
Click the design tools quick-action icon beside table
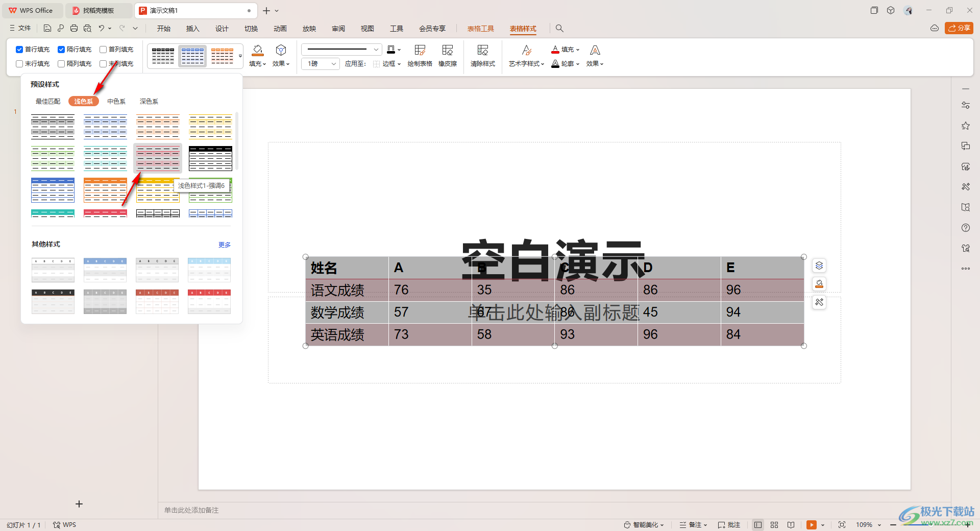819,302
